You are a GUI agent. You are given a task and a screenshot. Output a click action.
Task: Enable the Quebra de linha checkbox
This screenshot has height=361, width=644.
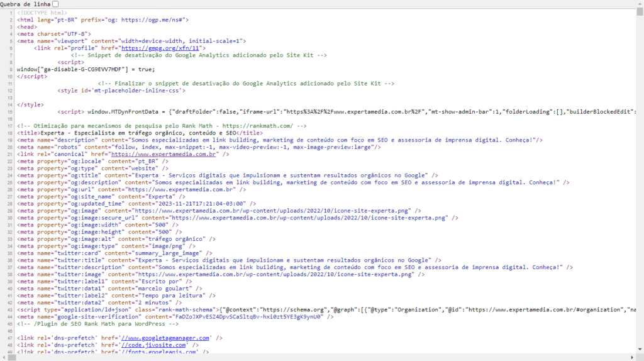tap(55, 4)
